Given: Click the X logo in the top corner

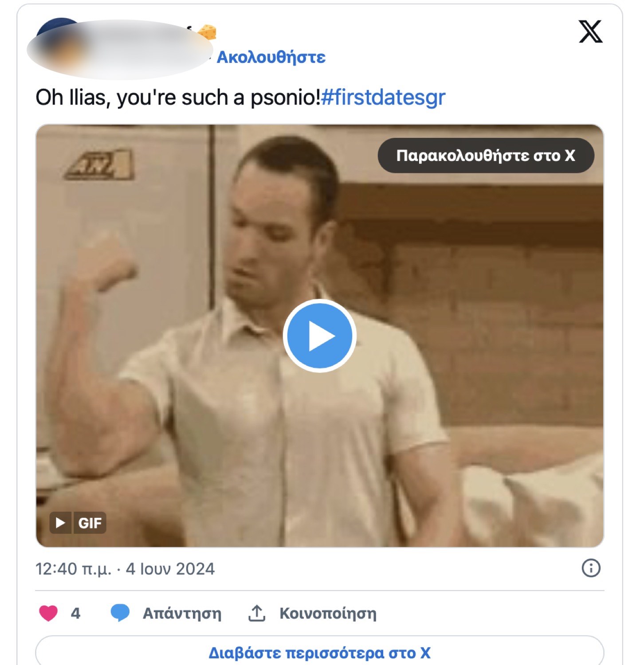Looking at the screenshot, I should tap(590, 32).
